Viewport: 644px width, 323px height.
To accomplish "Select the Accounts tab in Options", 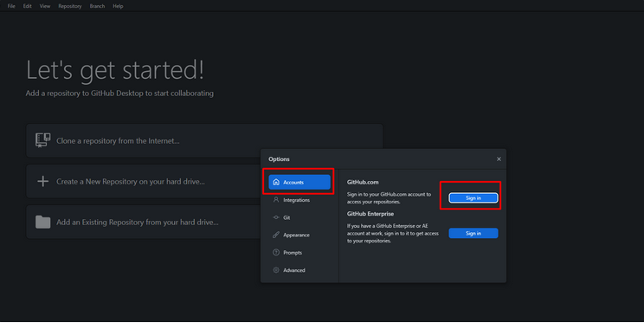I will pos(299,182).
